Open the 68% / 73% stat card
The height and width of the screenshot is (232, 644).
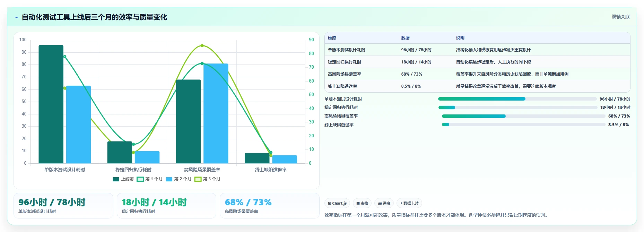[269, 206]
